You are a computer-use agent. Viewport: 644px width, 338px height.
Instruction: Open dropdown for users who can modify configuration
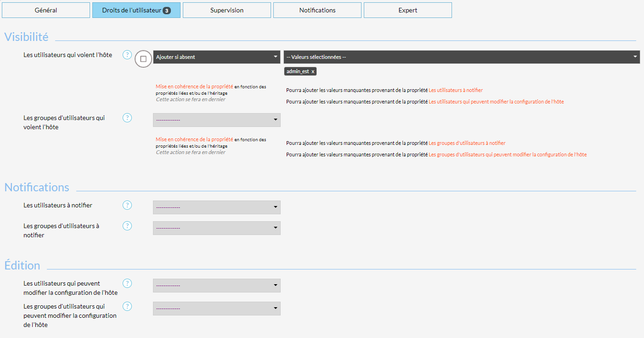point(216,286)
